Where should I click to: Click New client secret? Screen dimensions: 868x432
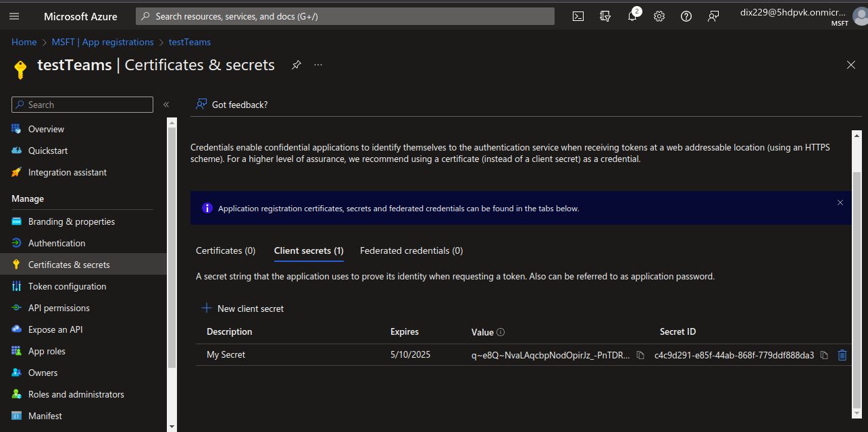coord(242,308)
